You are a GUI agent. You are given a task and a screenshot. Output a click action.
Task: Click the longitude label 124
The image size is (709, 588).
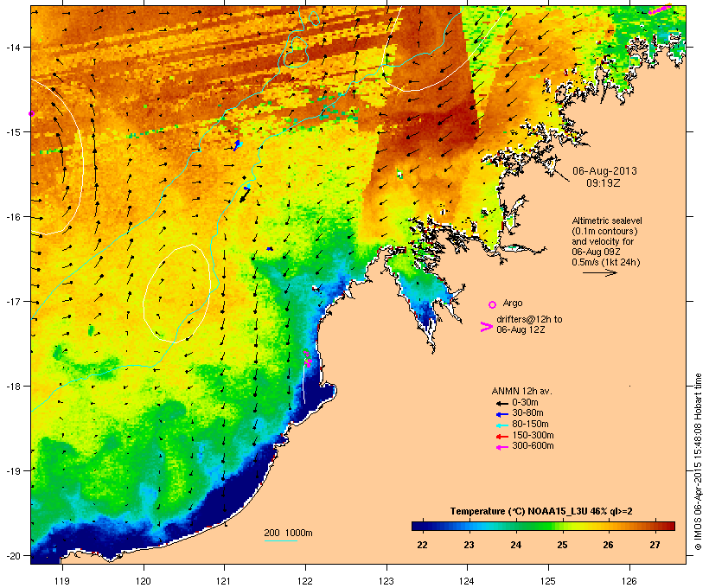[467, 581]
